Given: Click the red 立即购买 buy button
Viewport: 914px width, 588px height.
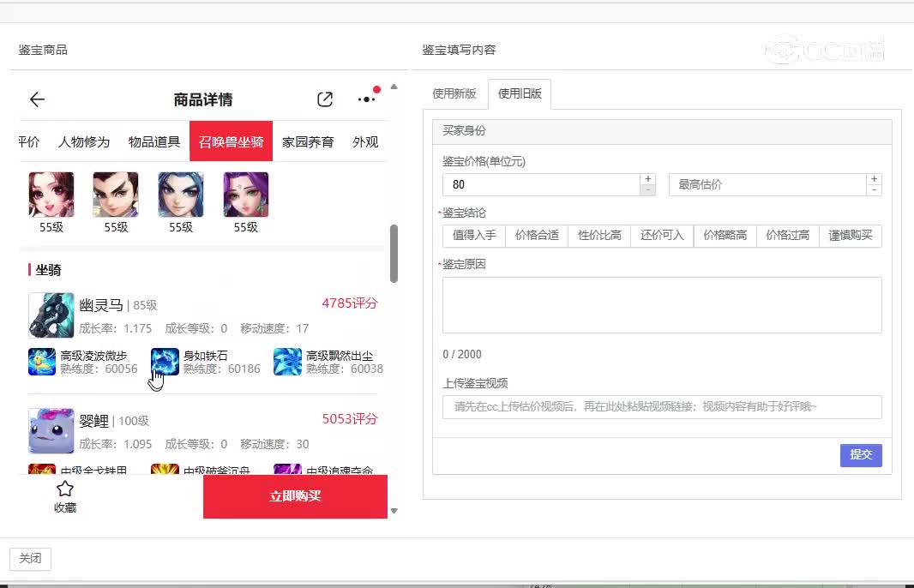Looking at the screenshot, I should (295, 496).
